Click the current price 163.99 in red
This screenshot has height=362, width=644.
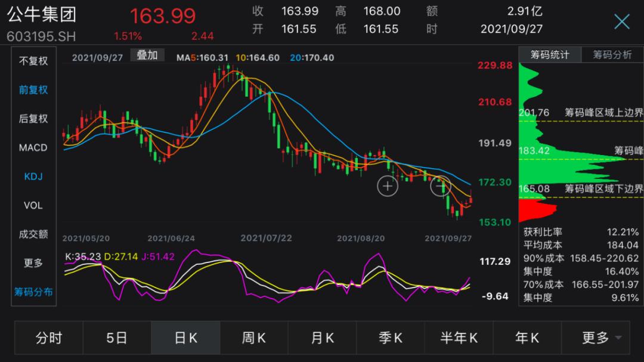(163, 16)
